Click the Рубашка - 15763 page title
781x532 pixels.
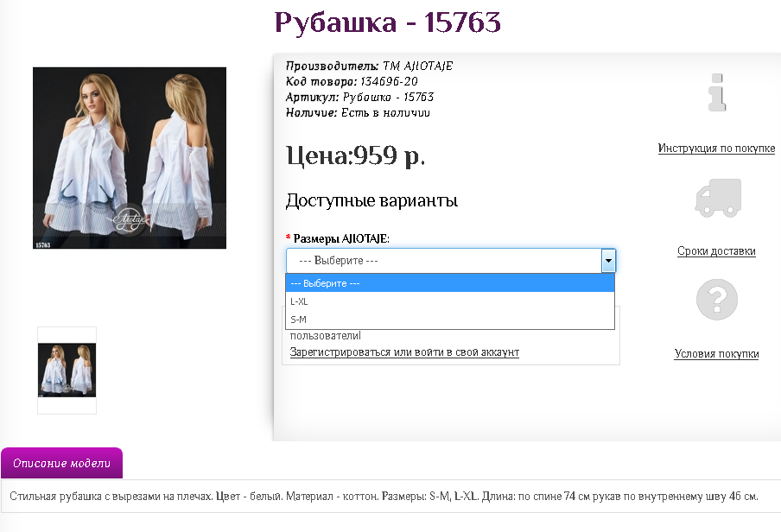tap(387, 22)
